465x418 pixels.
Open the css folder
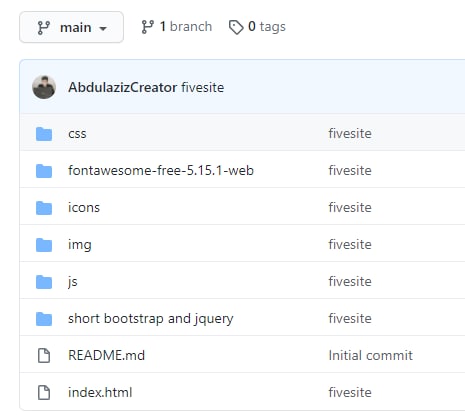click(77, 134)
